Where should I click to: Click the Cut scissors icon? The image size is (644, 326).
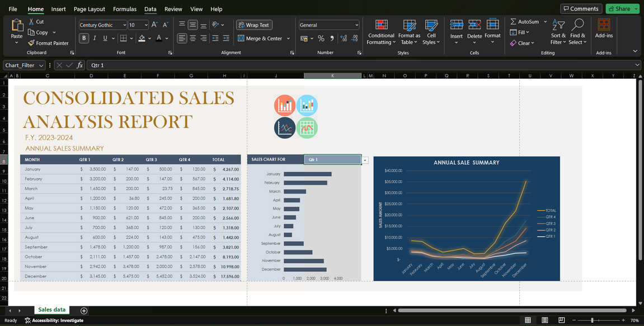tap(31, 21)
